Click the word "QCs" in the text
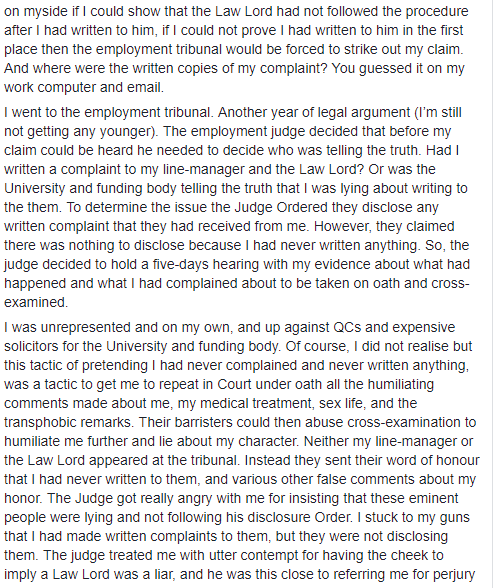The image size is (493, 588). click(347, 327)
